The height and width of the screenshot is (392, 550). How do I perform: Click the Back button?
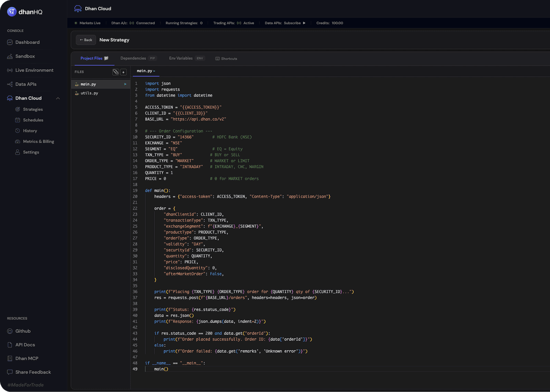coord(86,40)
